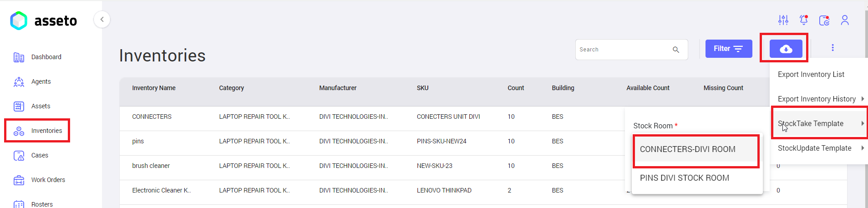Viewport: 868px width, 208px height.
Task: Expand the Export Inventory History submenu arrow
Action: 863,98
